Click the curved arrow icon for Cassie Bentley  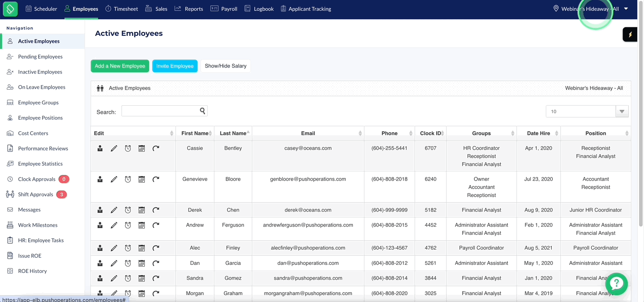click(155, 148)
